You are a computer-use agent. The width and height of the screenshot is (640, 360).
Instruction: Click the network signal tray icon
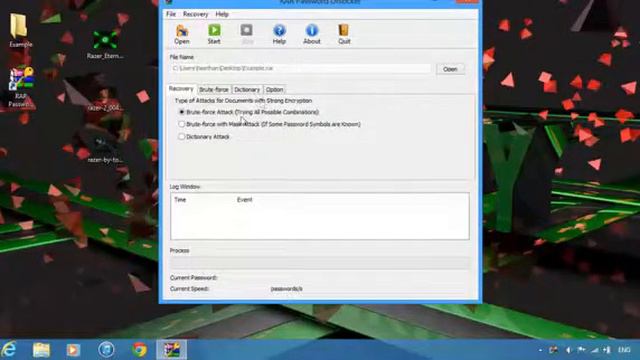pyautogui.click(x=595, y=350)
